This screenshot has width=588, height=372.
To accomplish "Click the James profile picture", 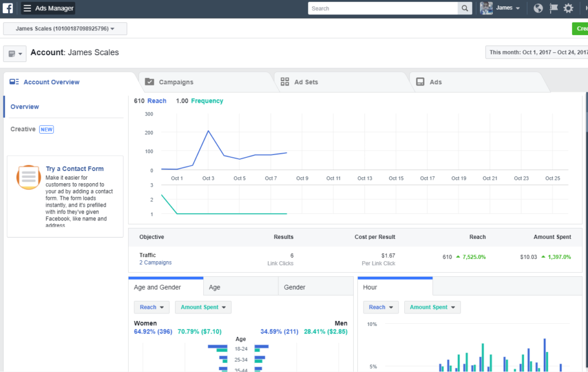I will [486, 8].
